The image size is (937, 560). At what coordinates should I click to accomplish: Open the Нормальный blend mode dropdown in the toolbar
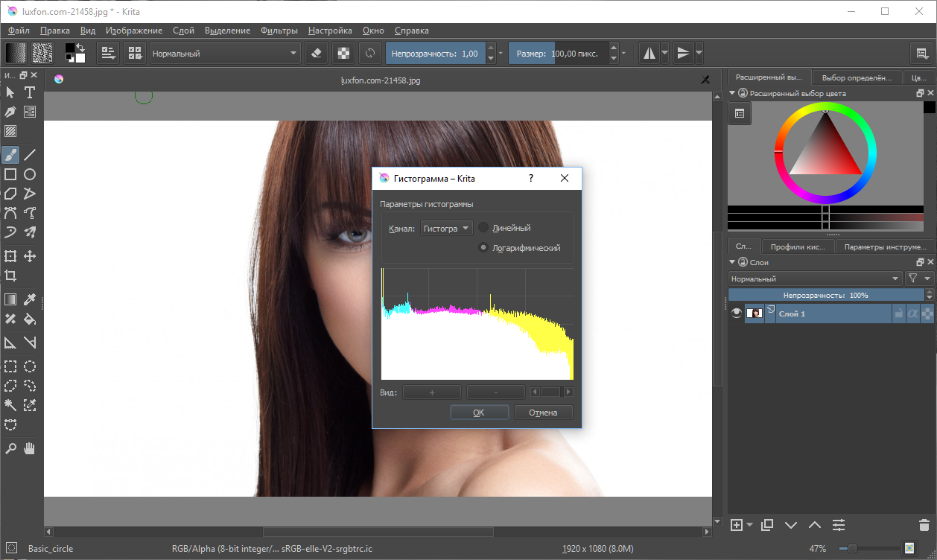pyautogui.click(x=225, y=53)
